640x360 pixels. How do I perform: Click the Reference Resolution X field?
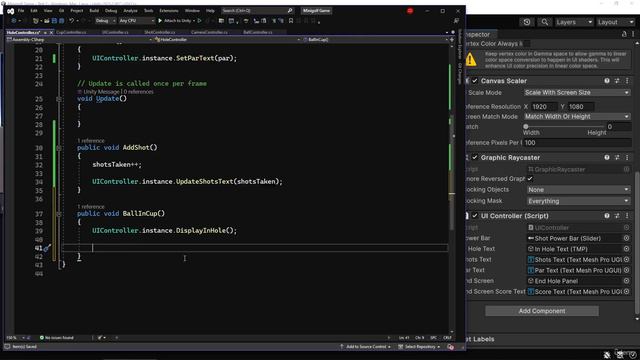pyautogui.click(x=544, y=107)
